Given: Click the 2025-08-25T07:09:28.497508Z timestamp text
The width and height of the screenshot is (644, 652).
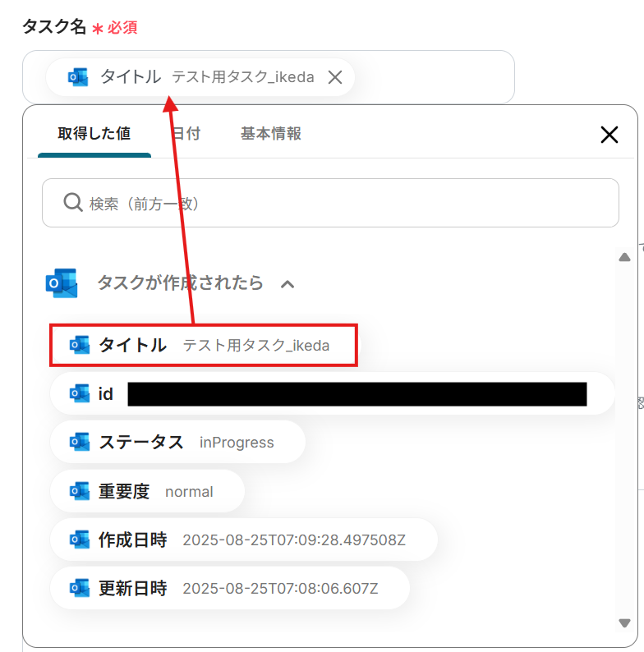Looking at the screenshot, I should pyautogui.click(x=294, y=540).
